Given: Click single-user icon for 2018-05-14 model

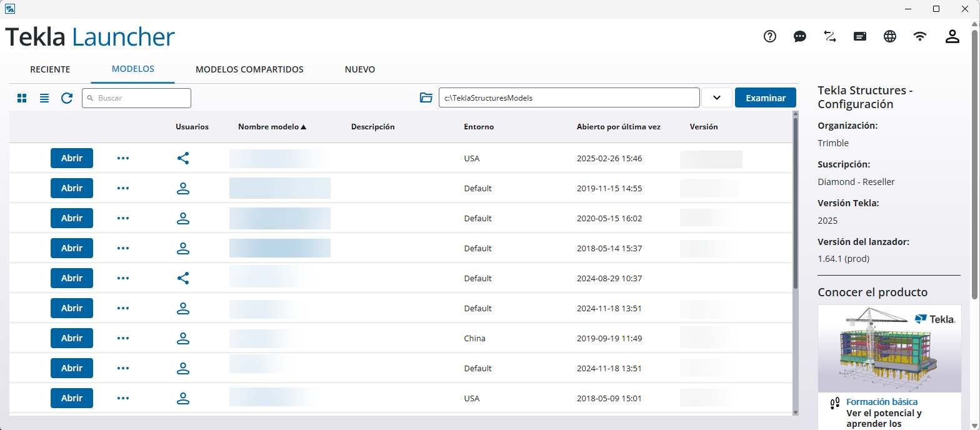Looking at the screenshot, I should click(x=183, y=248).
